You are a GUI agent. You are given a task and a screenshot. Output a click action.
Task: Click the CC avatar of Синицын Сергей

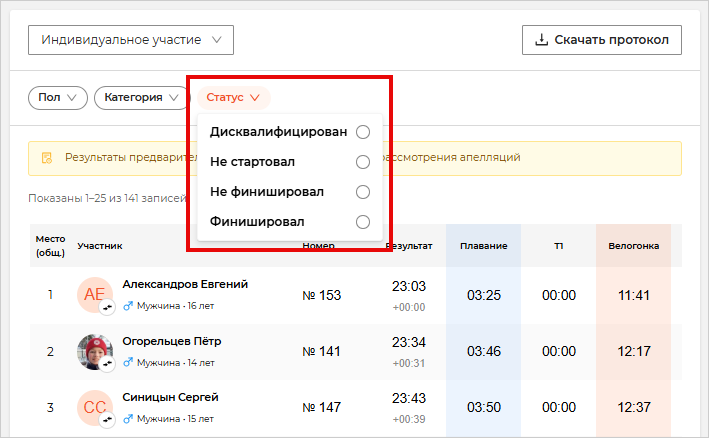click(x=95, y=408)
